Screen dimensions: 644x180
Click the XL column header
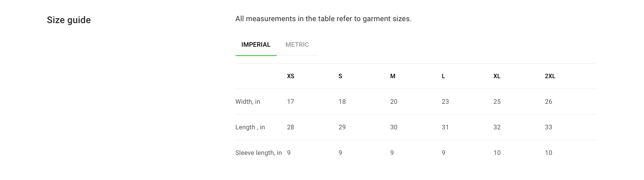pyautogui.click(x=497, y=76)
